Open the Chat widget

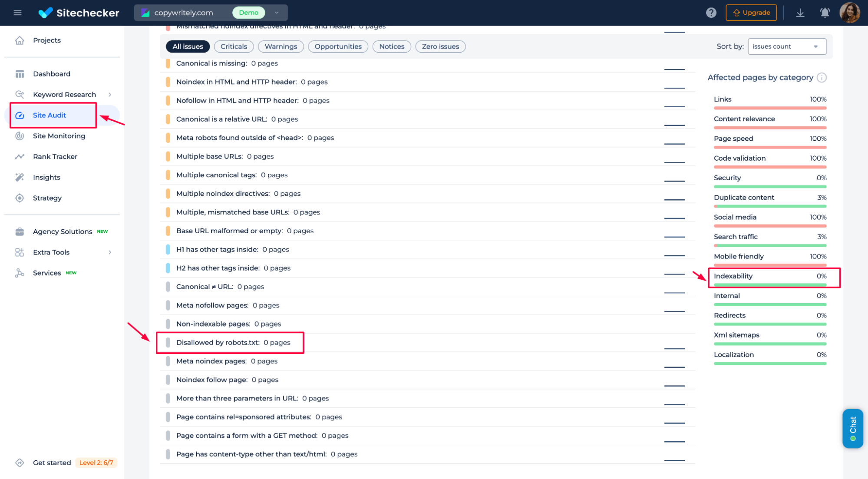click(x=853, y=428)
